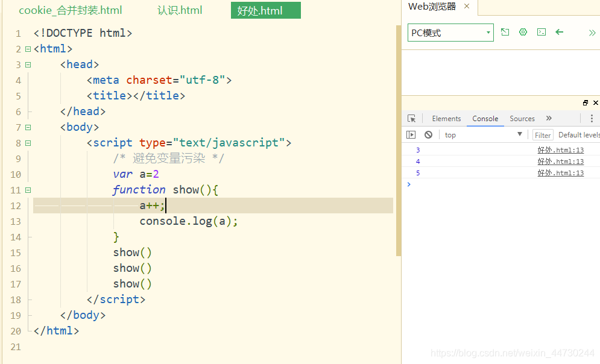600x364 pixels.
Task: Toggle the devtools console icon in browser toolbar
Action: coord(542,32)
